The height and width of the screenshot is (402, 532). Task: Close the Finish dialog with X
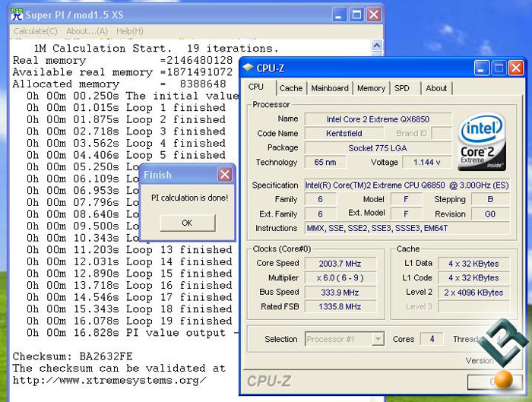pyautogui.click(x=225, y=175)
